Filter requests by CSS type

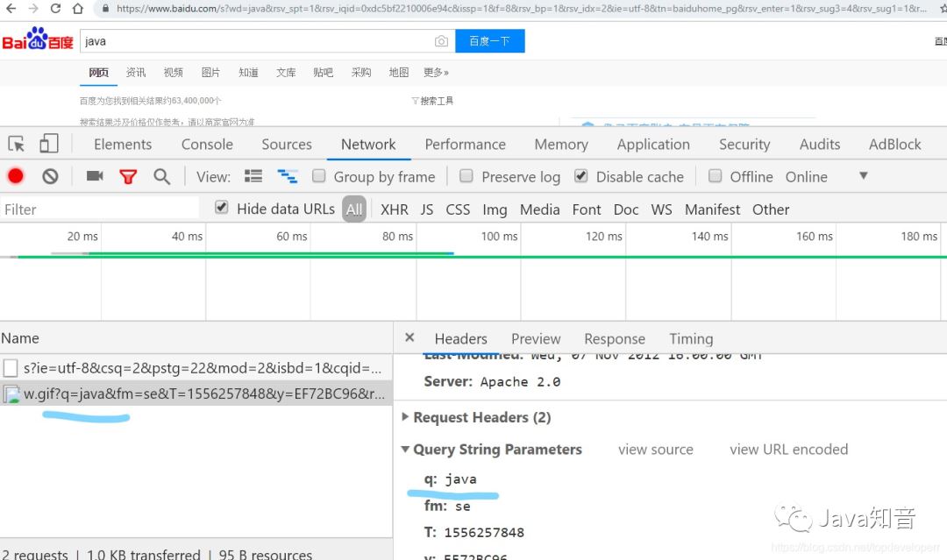coord(458,209)
